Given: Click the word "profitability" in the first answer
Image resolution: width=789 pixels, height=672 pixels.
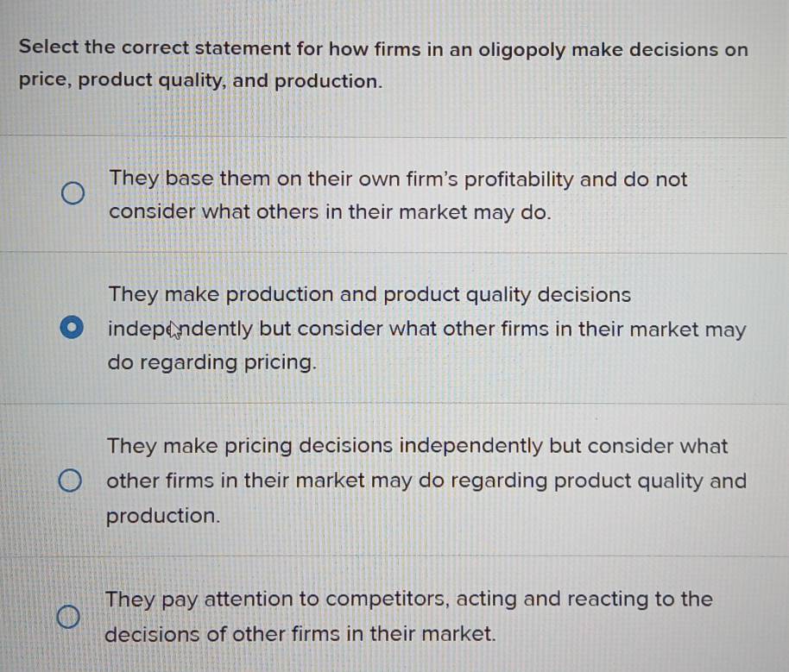Looking at the screenshot, I should pyautogui.click(x=520, y=179).
